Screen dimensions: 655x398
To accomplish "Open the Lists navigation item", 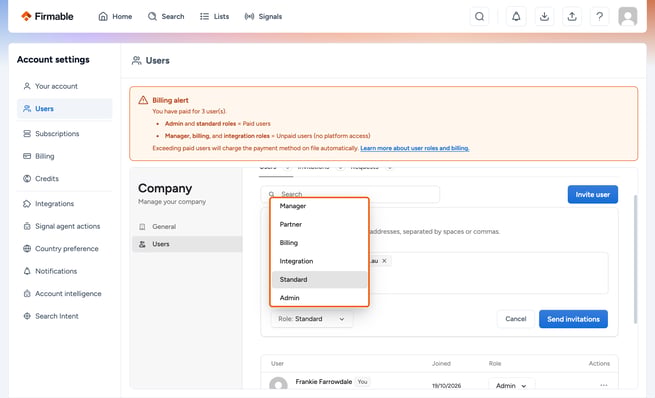I will pos(215,16).
